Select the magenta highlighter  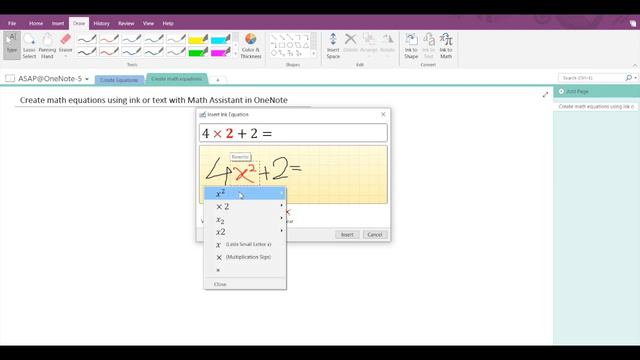point(221,52)
